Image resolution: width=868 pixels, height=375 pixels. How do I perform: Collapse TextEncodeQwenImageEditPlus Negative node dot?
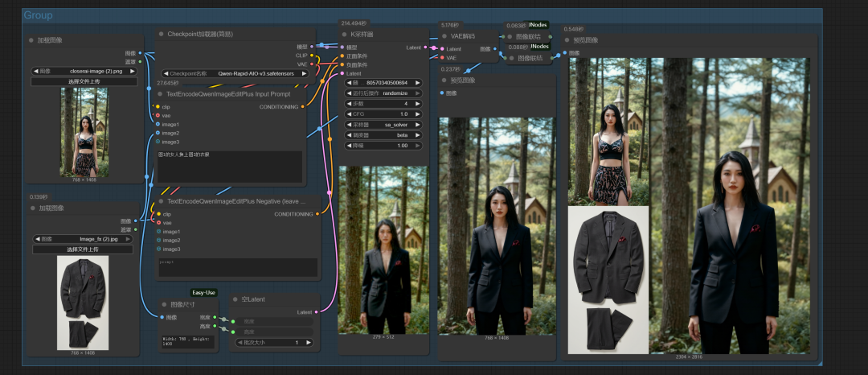(162, 202)
